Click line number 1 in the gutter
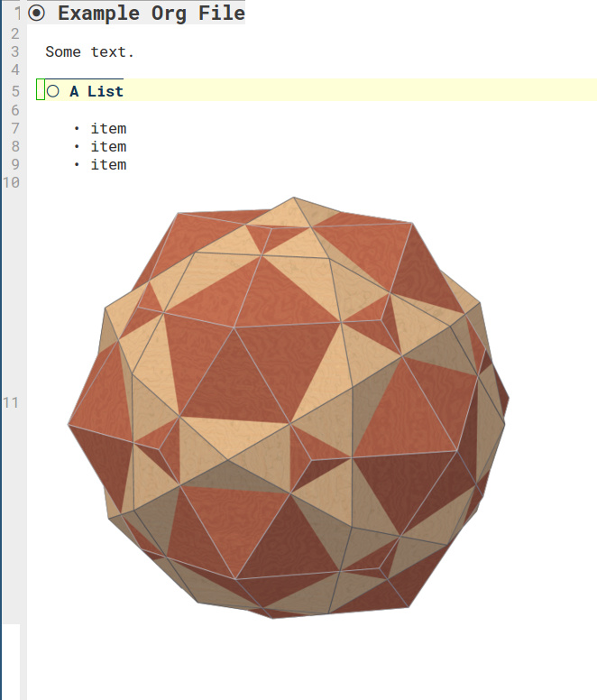This screenshot has width=597, height=700. point(16,14)
